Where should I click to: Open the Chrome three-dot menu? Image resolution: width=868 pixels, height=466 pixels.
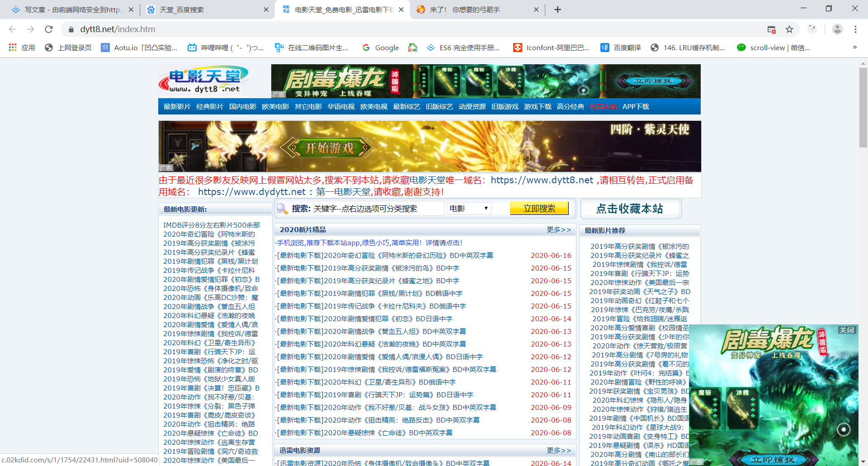pos(855,29)
